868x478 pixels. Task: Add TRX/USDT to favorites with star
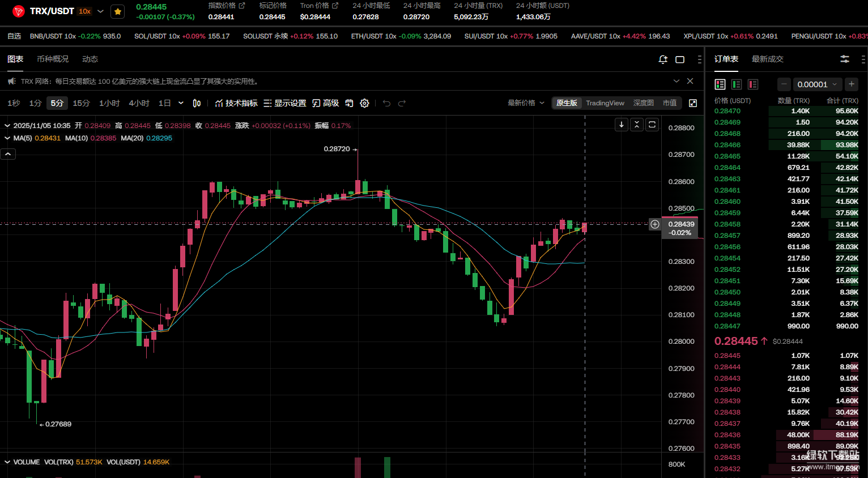[x=118, y=11]
